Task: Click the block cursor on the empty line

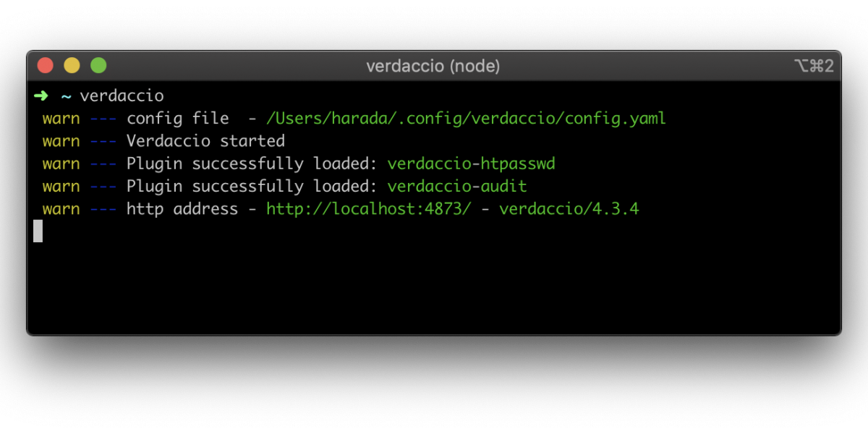Action: pyautogui.click(x=38, y=231)
